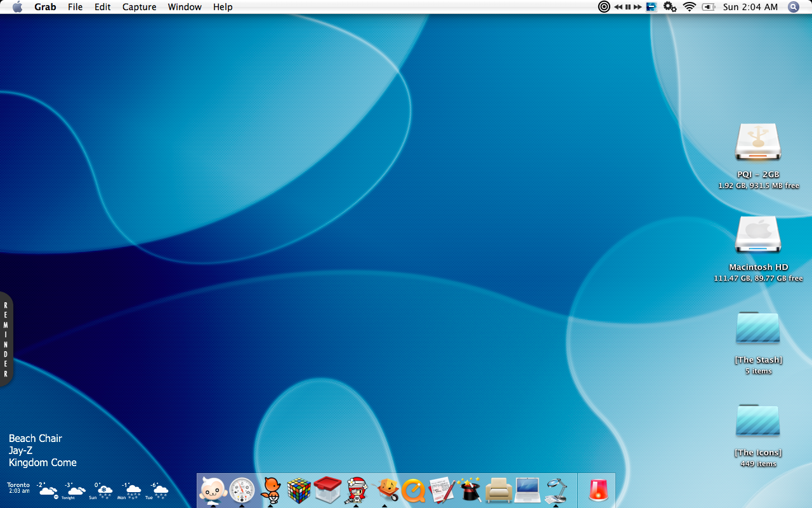Open the red-haired girl dock icon
The width and height of the screenshot is (812, 508).
click(x=357, y=490)
